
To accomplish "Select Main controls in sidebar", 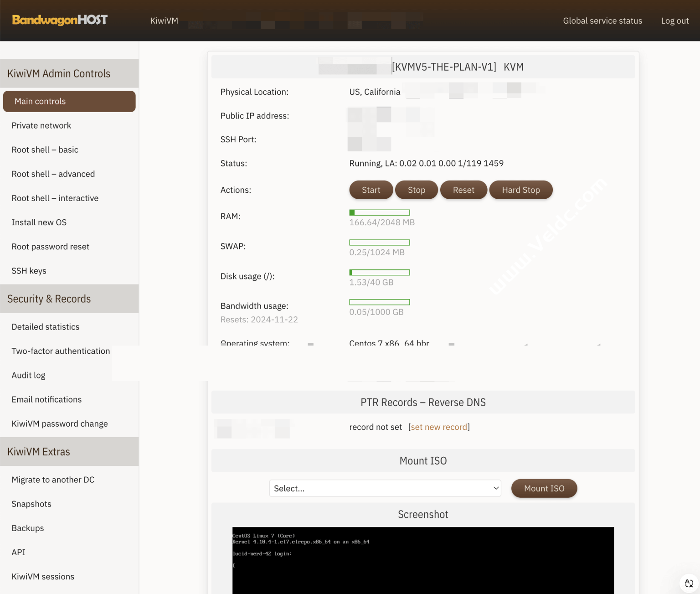I will click(69, 101).
